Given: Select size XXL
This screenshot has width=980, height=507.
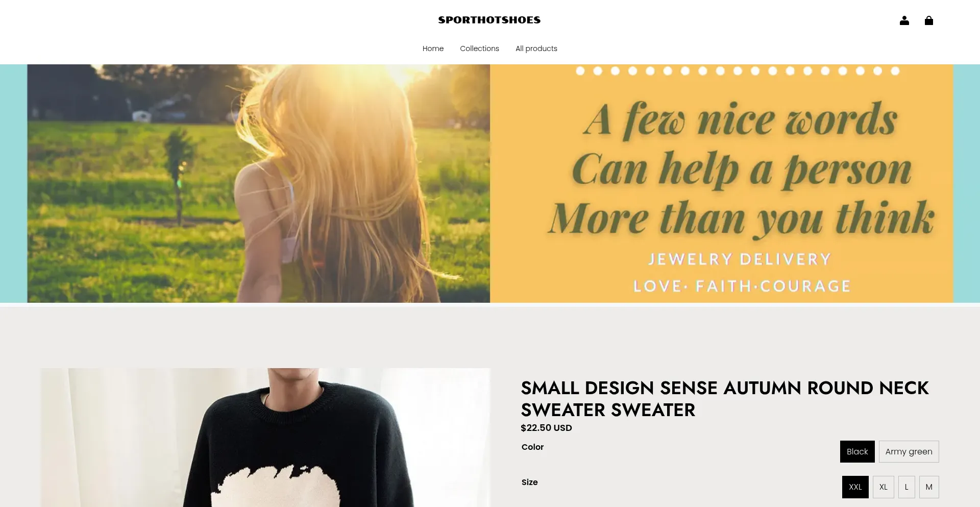Looking at the screenshot, I should point(855,487).
